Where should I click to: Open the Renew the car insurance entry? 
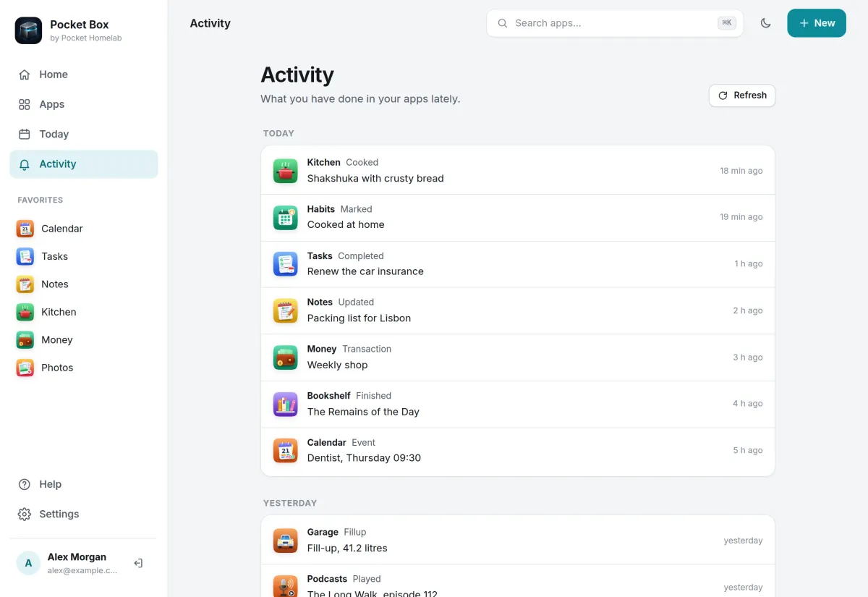click(x=518, y=264)
